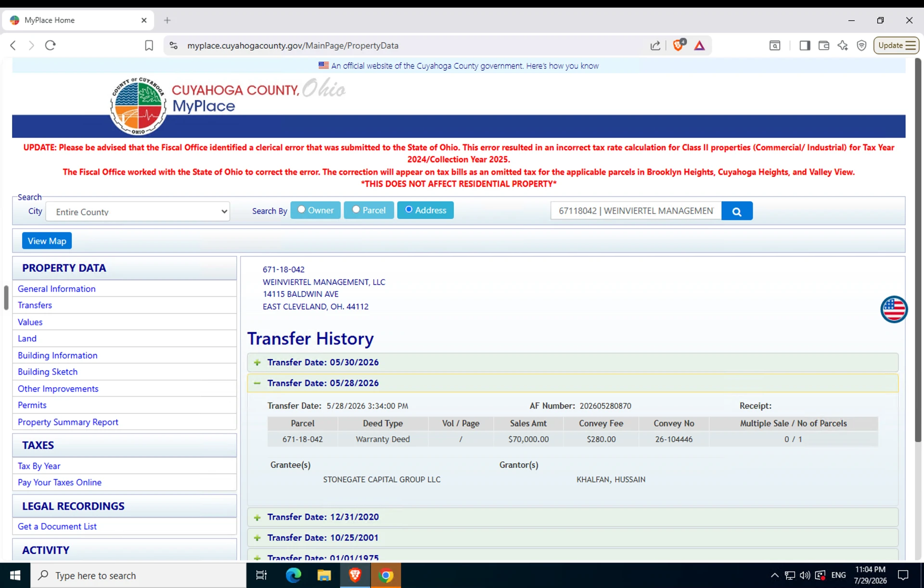This screenshot has width=924, height=588.
Task: Click the parcel search input field
Action: pos(636,211)
